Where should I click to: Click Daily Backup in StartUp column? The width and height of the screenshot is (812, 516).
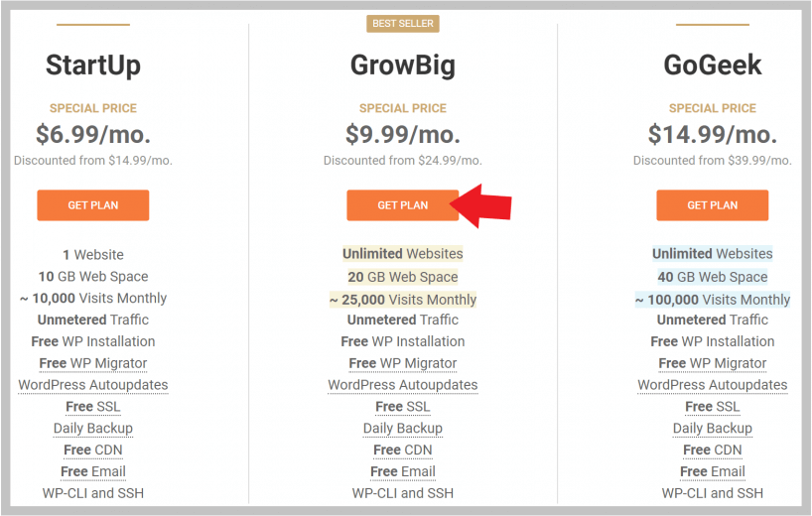click(93, 429)
